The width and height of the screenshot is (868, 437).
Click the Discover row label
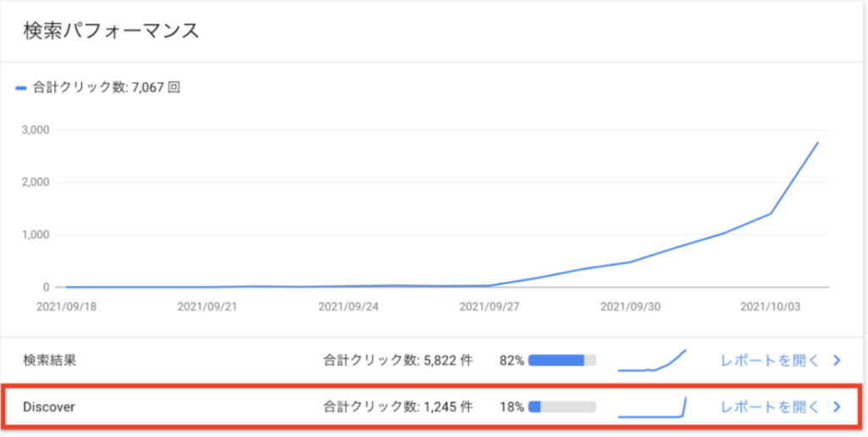pos(49,406)
